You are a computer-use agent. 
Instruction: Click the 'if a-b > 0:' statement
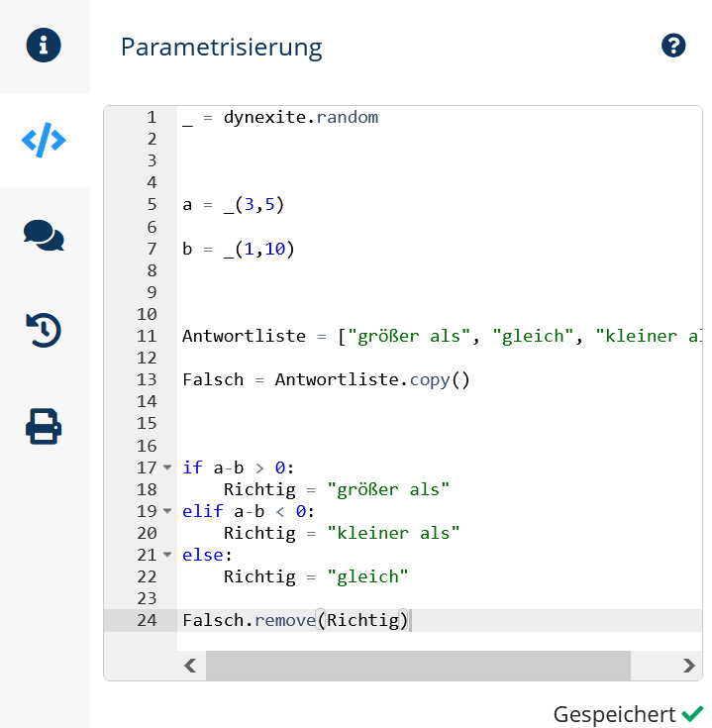pyautogui.click(x=238, y=468)
